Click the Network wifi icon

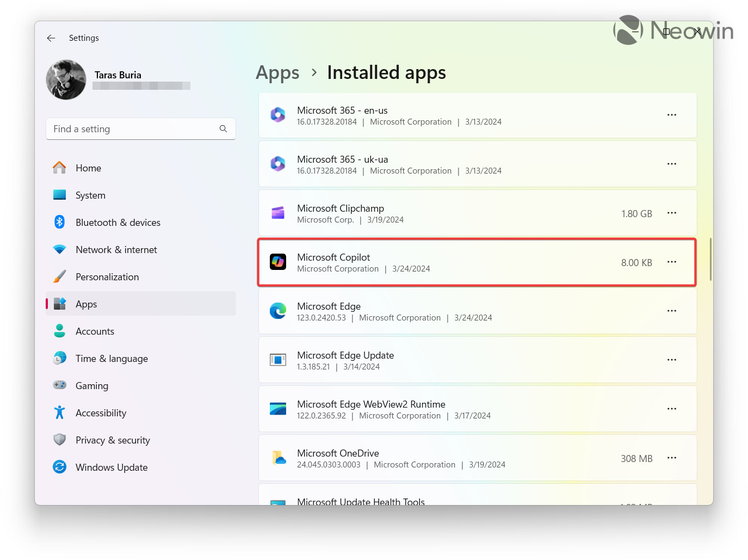60,249
